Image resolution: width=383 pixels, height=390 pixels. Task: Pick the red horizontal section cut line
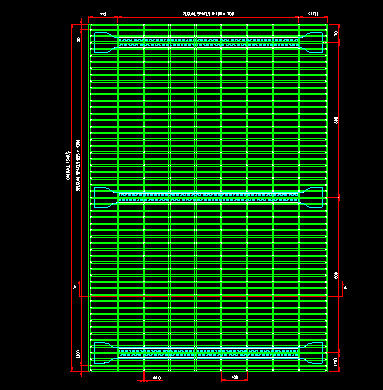[211, 296]
